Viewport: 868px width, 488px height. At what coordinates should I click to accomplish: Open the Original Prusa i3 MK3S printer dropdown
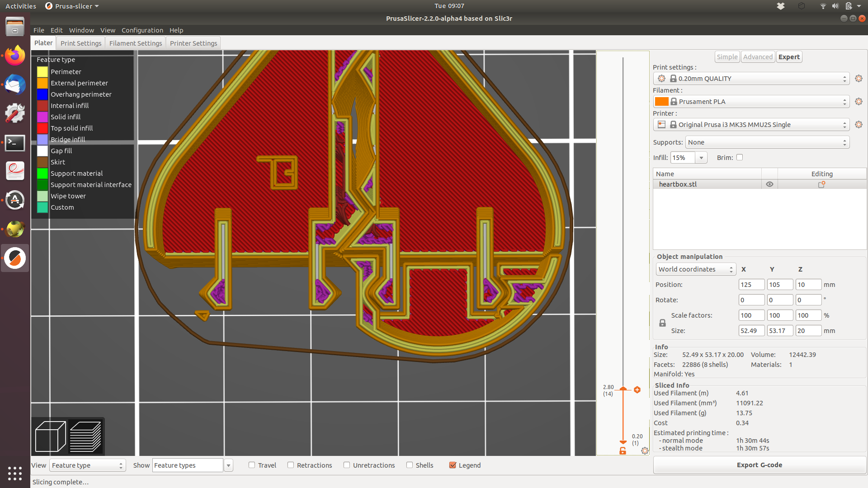(x=751, y=125)
